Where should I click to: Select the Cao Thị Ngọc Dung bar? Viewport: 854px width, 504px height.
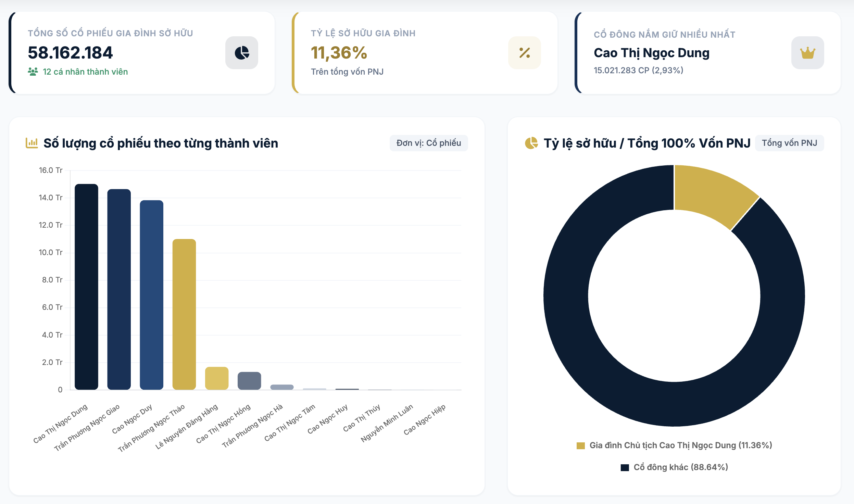tap(86, 287)
